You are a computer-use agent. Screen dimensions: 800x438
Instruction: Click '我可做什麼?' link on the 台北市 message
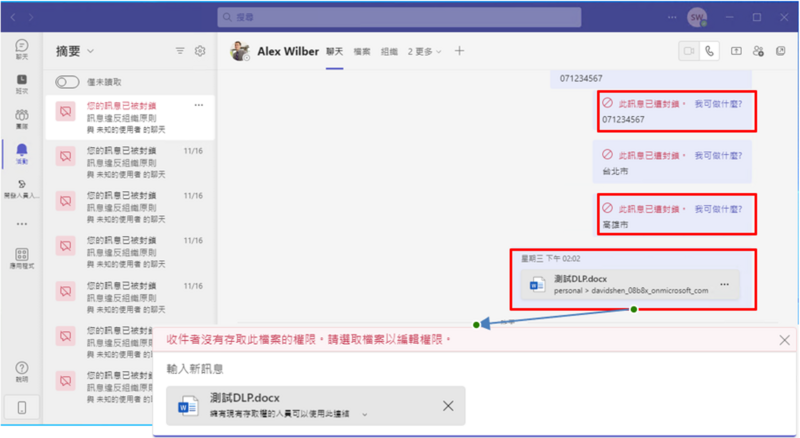tap(718, 155)
